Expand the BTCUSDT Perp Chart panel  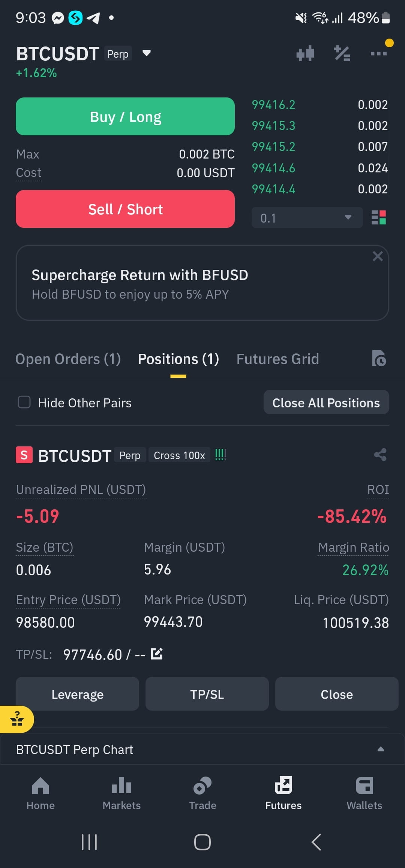[381, 749]
